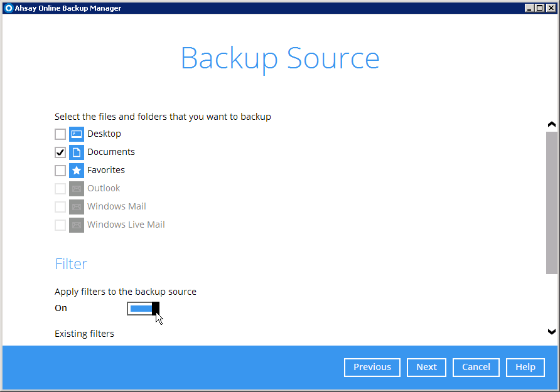Viewport: 560px width, 392px height.
Task: Proceed with the Next button
Action: pyautogui.click(x=426, y=367)
